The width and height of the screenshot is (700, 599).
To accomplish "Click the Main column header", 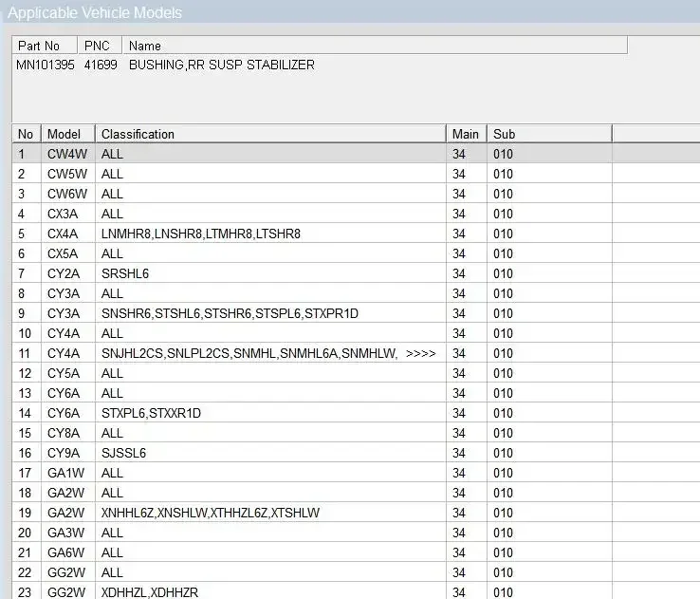I will click(466, 134).
